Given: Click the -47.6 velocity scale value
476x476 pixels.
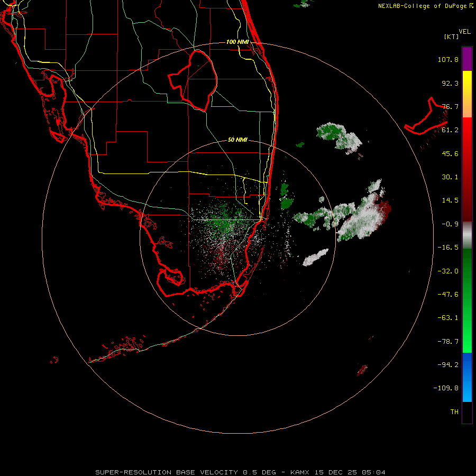Looking at the screenshot, I should coord(448,295).
